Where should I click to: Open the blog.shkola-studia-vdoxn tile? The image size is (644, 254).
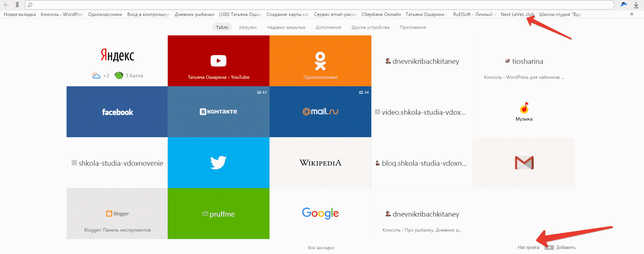422,163
